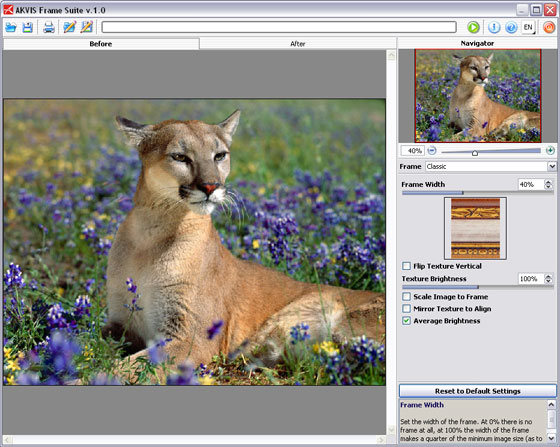Open an image file with the folder icon
Viewport: 560px width, 447px height.
[11, 27]
